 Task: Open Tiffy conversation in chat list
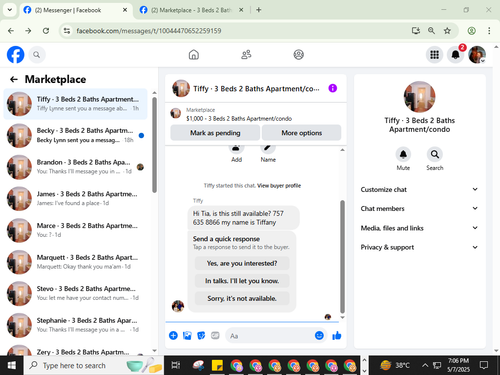75,104
